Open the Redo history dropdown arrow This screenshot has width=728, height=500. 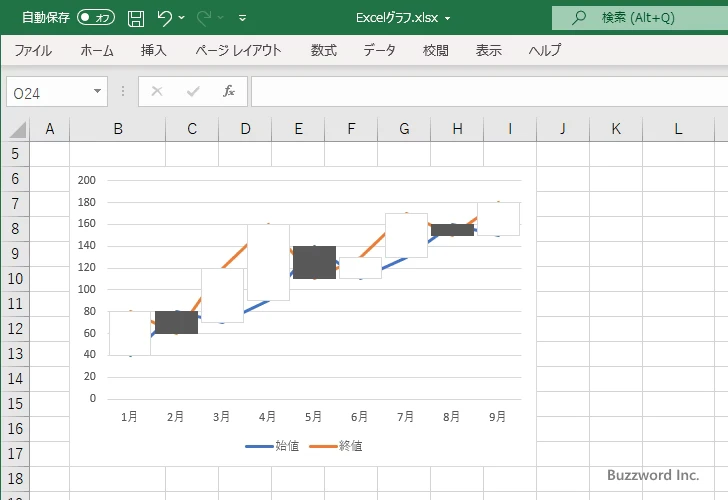pyautogui.click(x=221, y=18)
